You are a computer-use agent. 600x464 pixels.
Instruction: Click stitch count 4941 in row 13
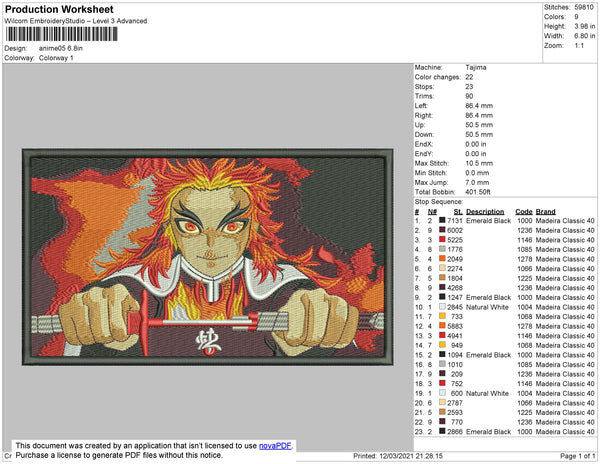point(455,336)
